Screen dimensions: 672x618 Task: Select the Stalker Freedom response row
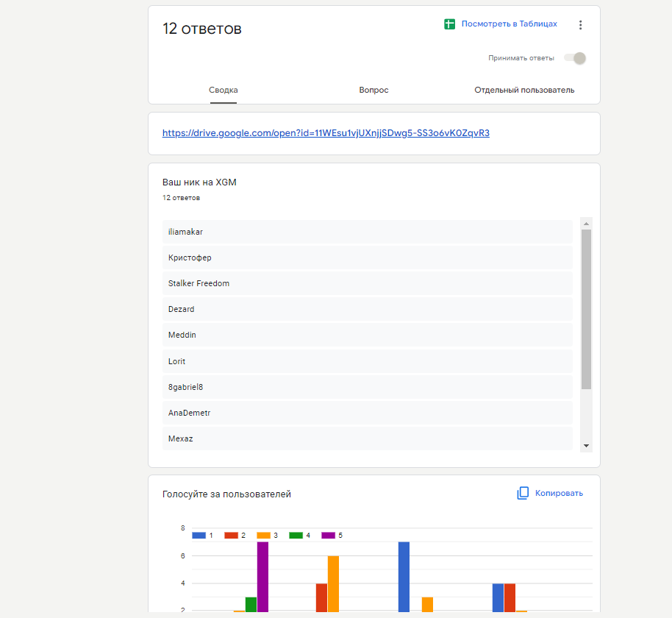pyautogui.click(x=367, y=283)
